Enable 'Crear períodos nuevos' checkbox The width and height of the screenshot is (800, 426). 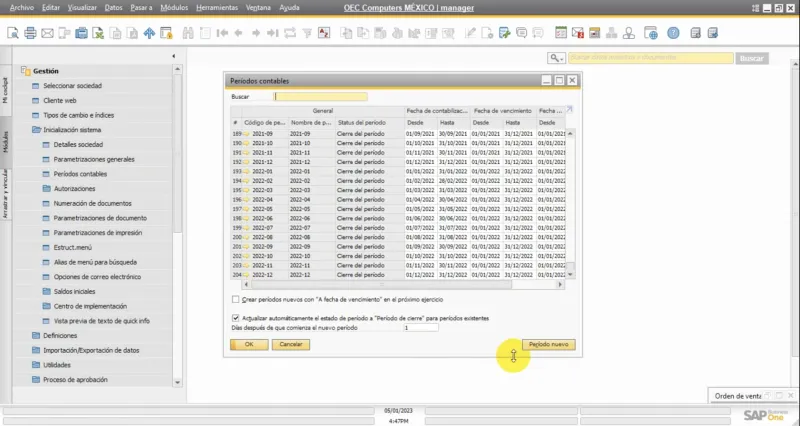(235, 299)
